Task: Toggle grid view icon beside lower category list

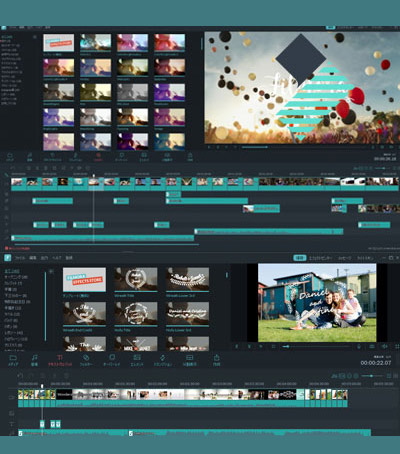Action: coord(51,272)
